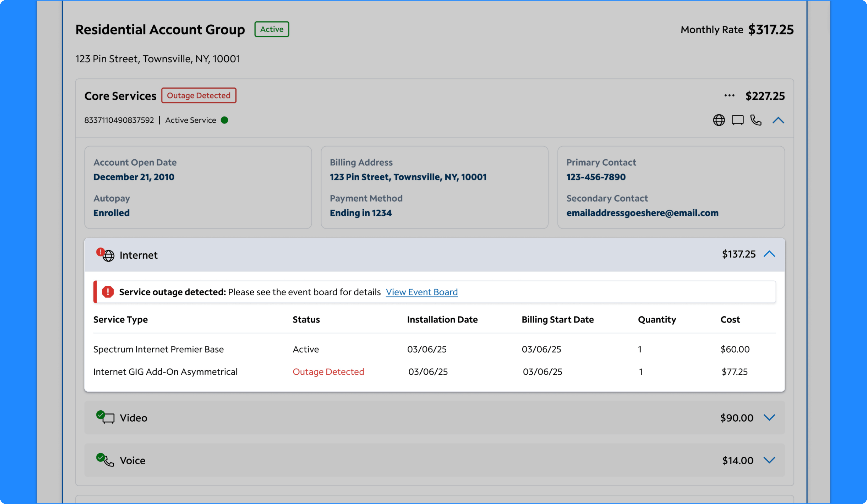The height and width of the screenshot is (504, 867).
Task: Select the Spectrum Internet Premier Base row
Action: (x=158, y=349)
